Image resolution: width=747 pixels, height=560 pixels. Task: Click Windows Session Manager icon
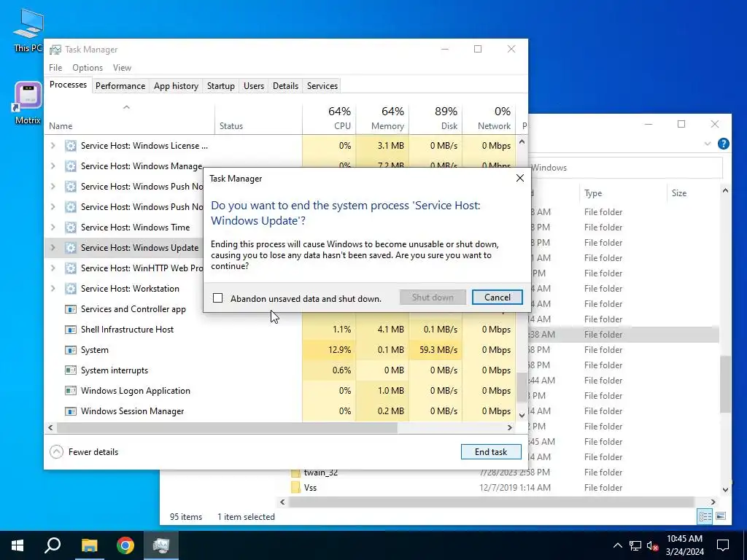coord(71,411)
